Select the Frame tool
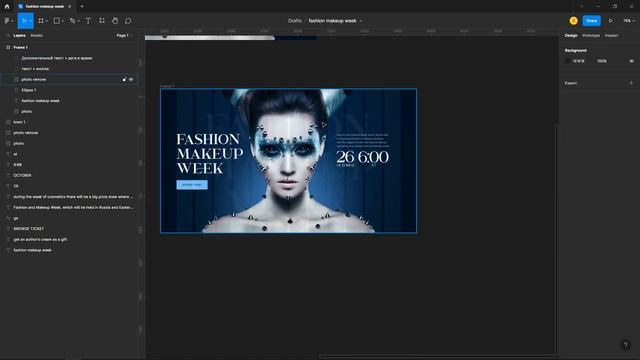This screenshot has width=640, height=360. coord(41,21)
